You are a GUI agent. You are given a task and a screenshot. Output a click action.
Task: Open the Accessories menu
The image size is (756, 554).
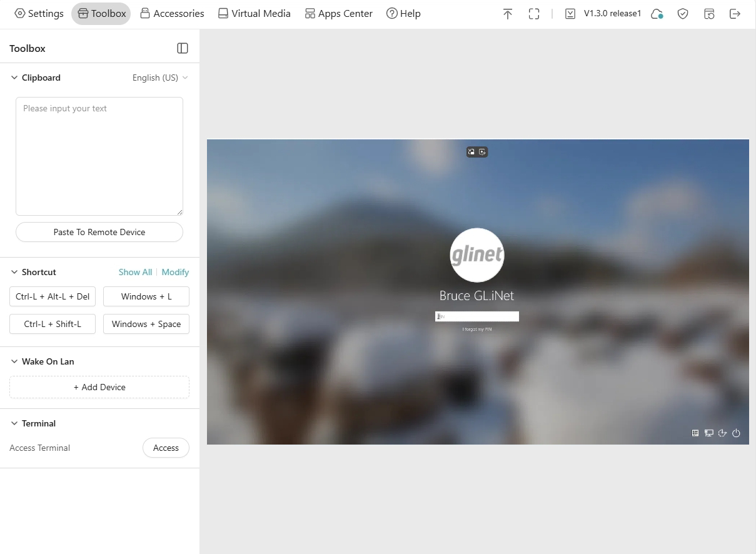172,13
